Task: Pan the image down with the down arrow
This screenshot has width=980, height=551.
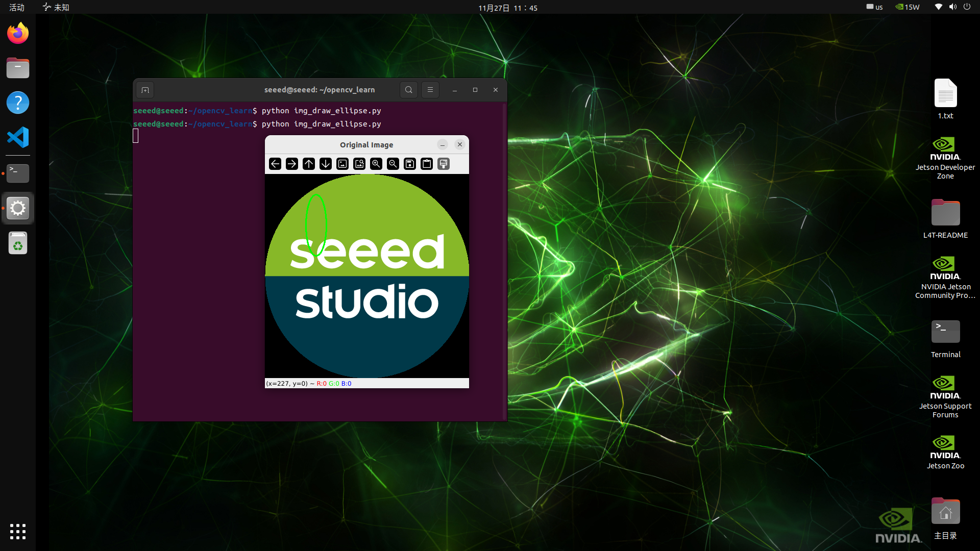Action: 326,164
